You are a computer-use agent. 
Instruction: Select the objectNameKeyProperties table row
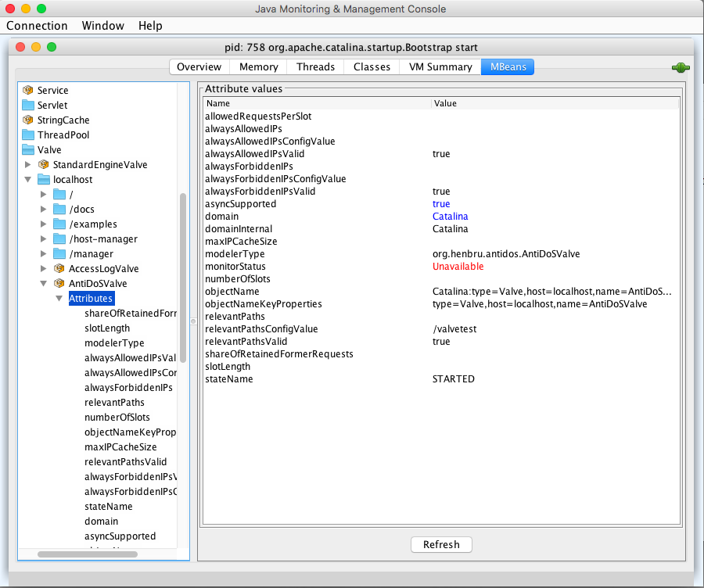(441, 303)
